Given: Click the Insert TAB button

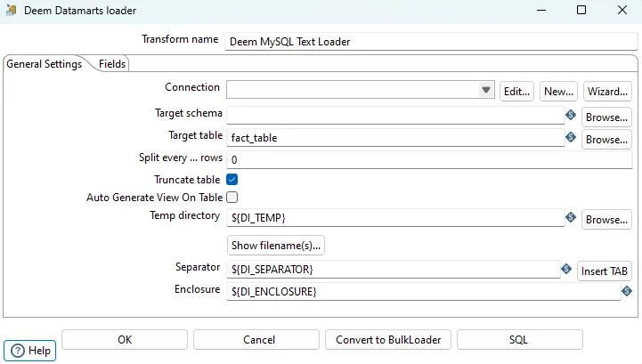Looking at the screenshot, I should (x=605, y=271).
